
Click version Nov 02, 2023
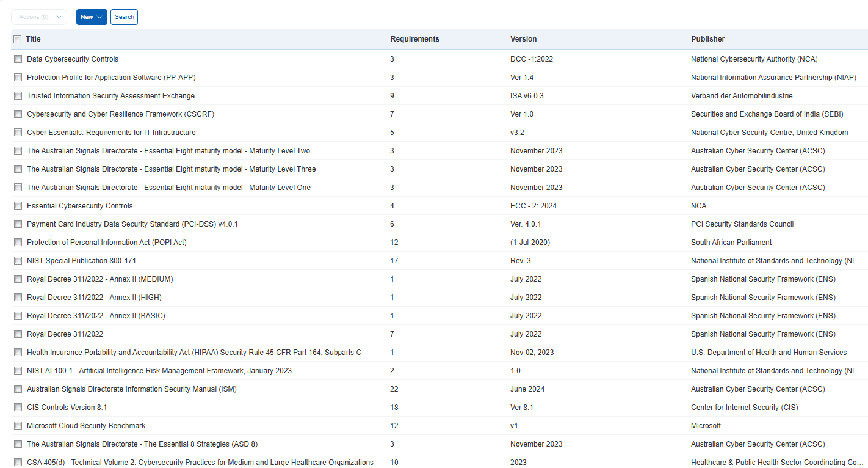532,353
